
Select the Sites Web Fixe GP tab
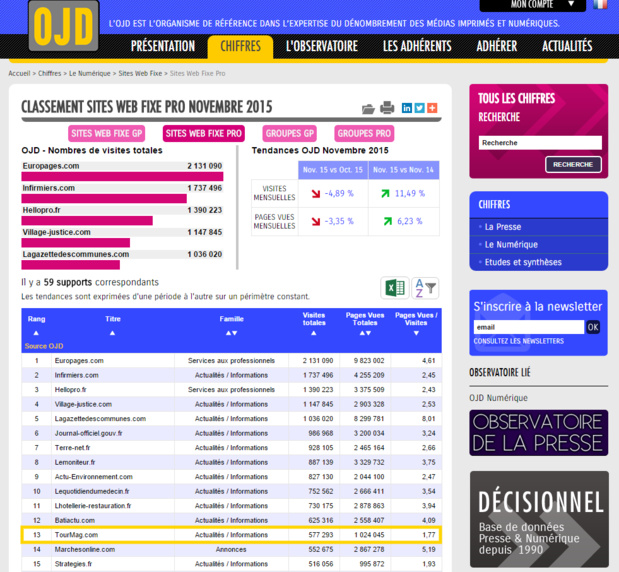[x=107, y=133]
